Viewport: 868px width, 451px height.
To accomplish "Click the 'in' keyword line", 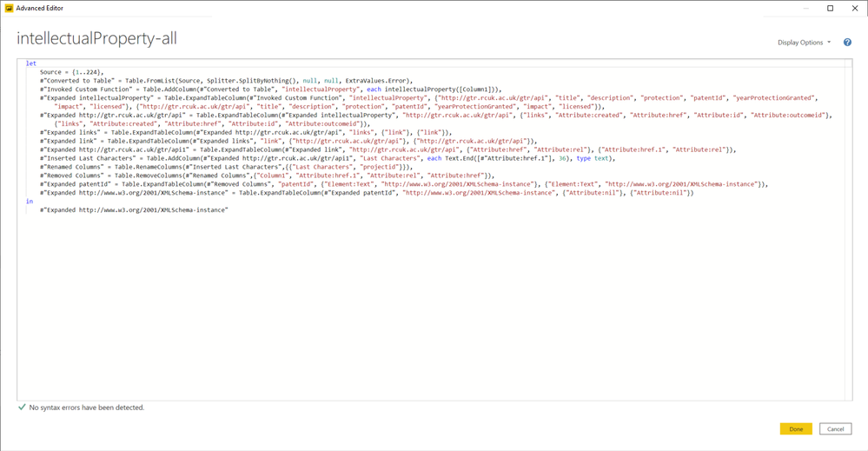I will point(30,202).
